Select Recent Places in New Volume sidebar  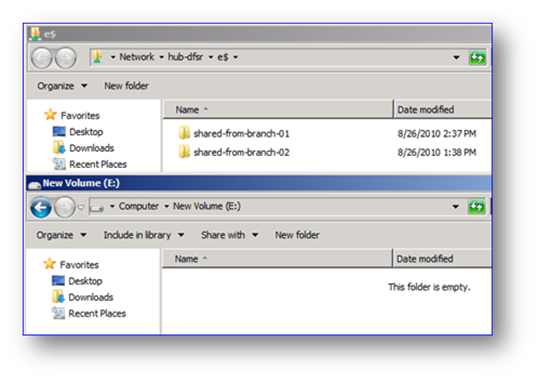97,313
